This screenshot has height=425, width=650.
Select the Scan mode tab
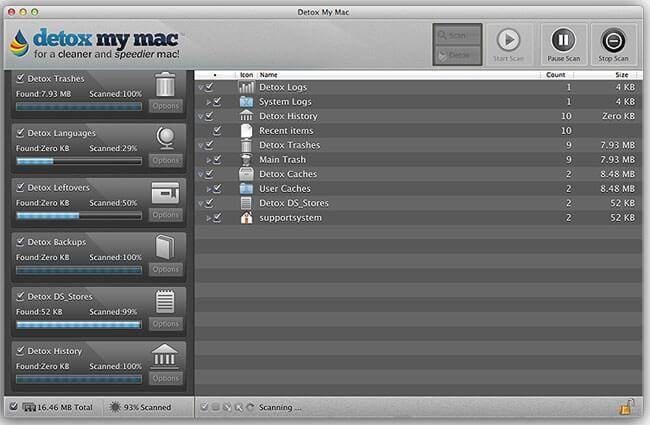coord(457,35)
